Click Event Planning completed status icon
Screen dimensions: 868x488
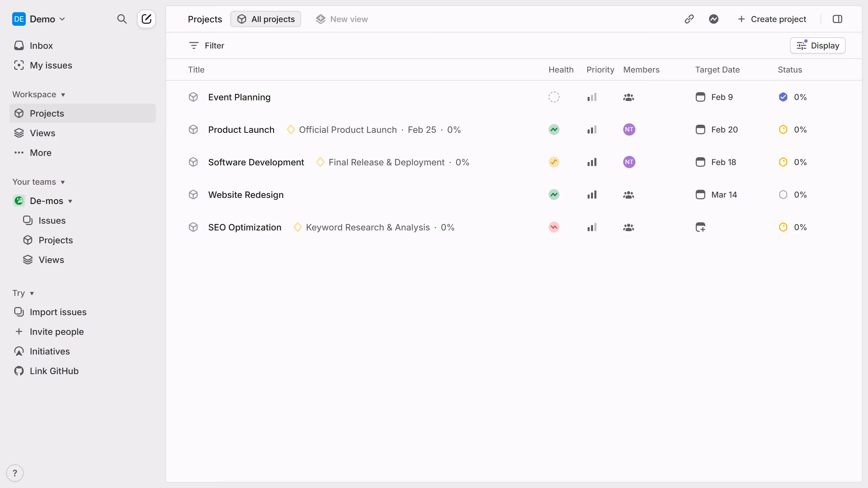[x=783, y=97]
